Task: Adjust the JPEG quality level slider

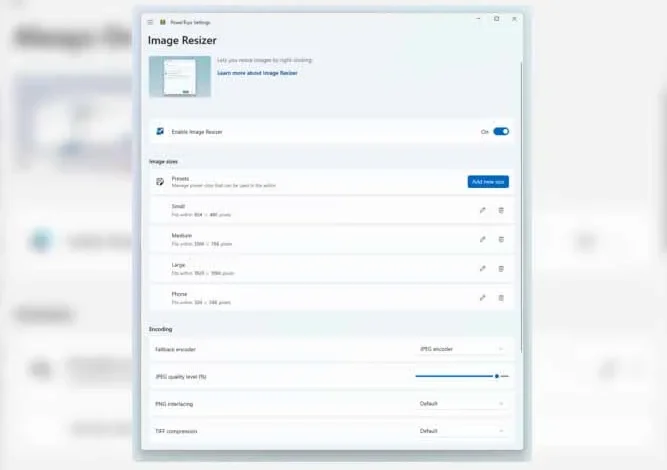Action: (x=462, y=376)
